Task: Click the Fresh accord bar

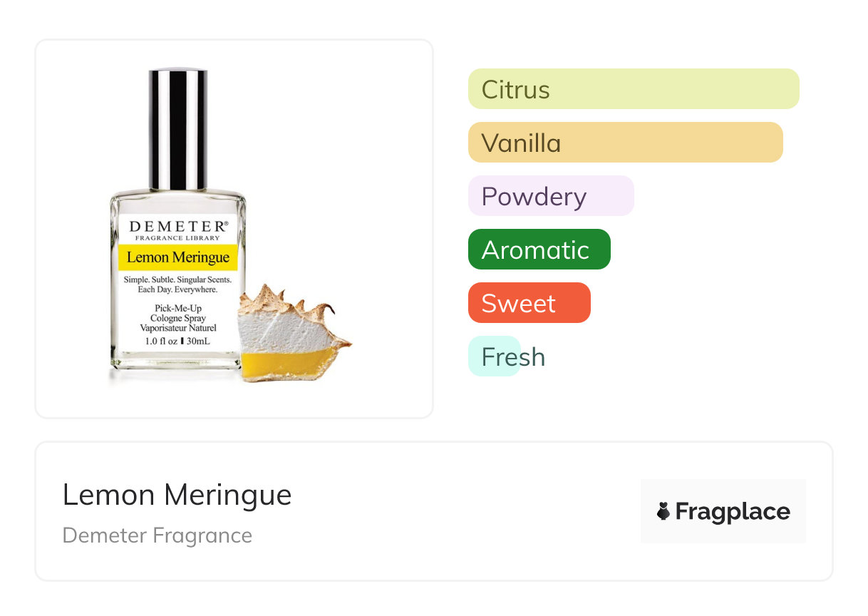Action: [x=495, y=356]
